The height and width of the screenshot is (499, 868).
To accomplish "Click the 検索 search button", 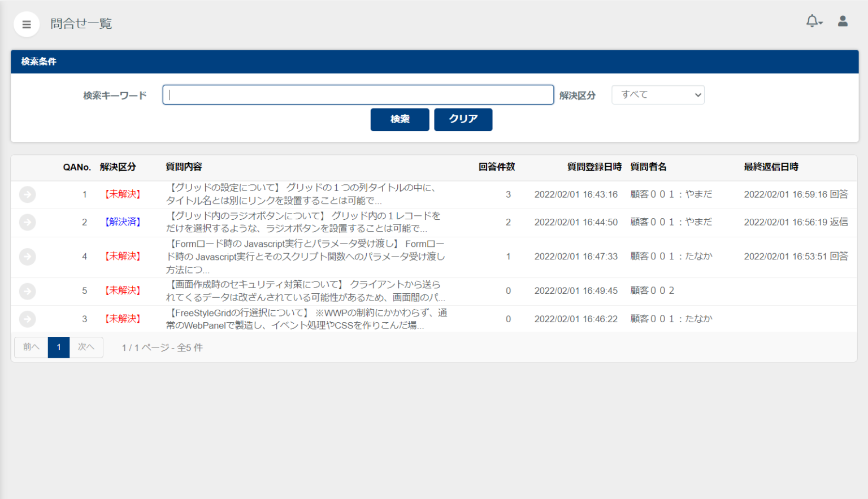I will [x=400, y=119].
